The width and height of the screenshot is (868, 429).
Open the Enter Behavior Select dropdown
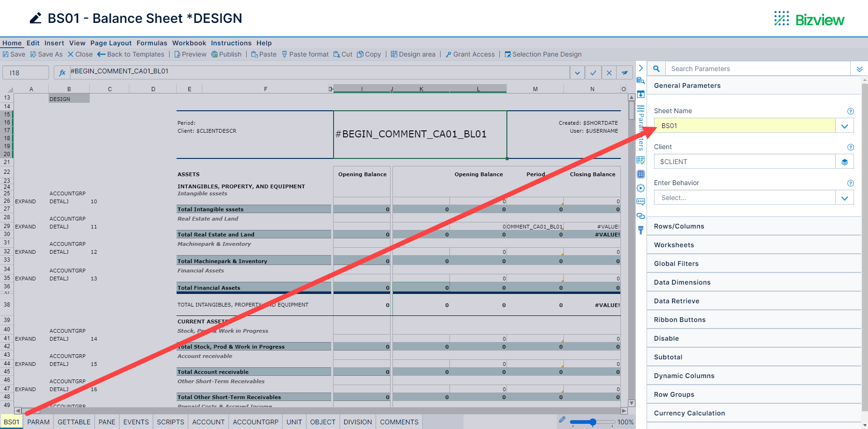[x=845, y=197]
